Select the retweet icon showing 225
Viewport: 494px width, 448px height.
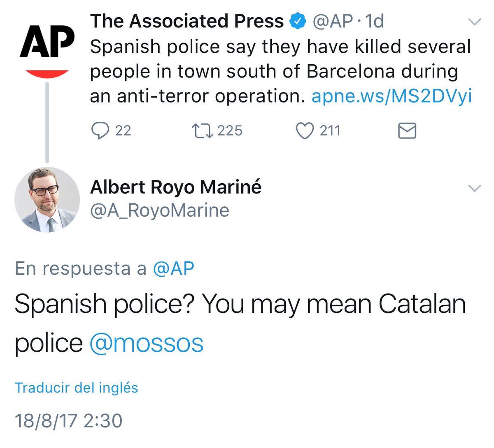203,131
